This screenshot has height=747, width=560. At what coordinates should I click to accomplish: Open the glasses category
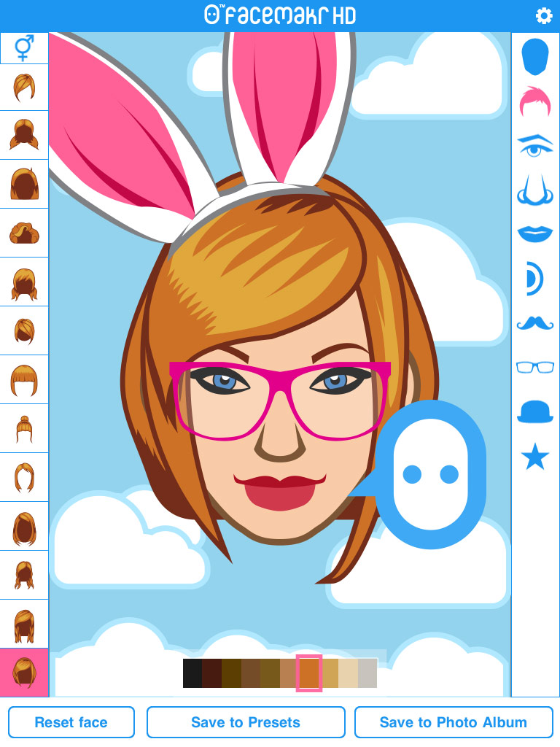[534, 368]
